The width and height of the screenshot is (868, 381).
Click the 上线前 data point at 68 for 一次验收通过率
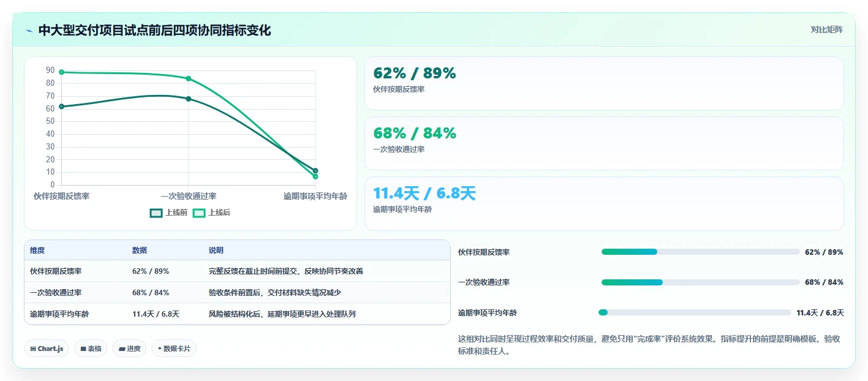[x=188, y=99]
